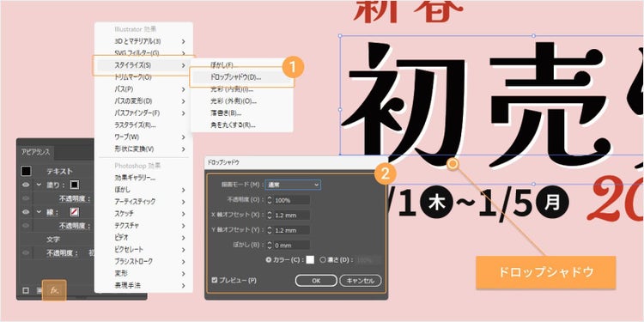Choose 落書き(B)... effect
Image resolution: width=644 pixels, height=322 pixels.
tap(242, 113)
